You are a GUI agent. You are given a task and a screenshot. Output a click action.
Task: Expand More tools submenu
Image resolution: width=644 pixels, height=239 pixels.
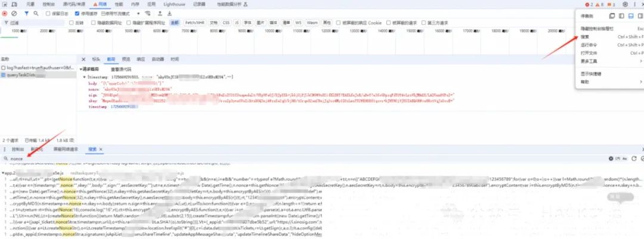tap(612, 62)
